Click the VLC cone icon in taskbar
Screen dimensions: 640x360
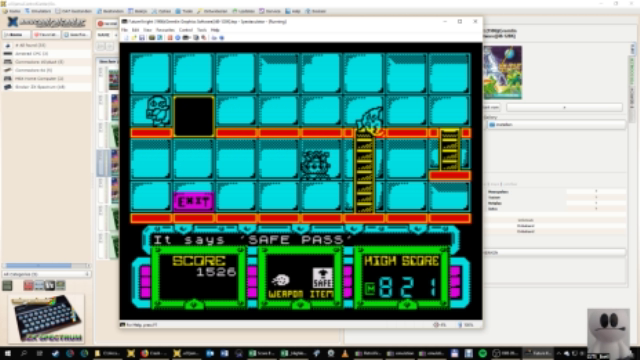[x=345, y=353]
